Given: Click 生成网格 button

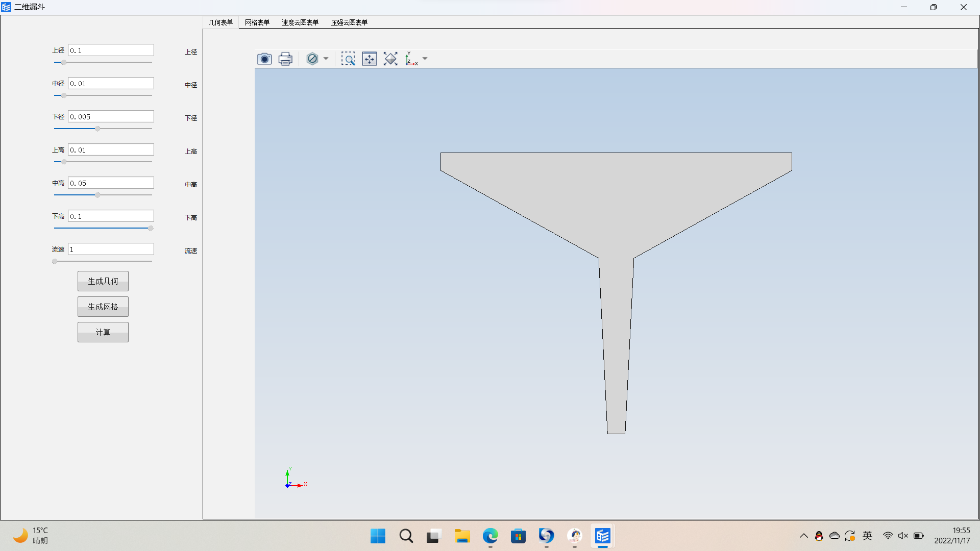Looking at the screenshot, I should (103, 307).
